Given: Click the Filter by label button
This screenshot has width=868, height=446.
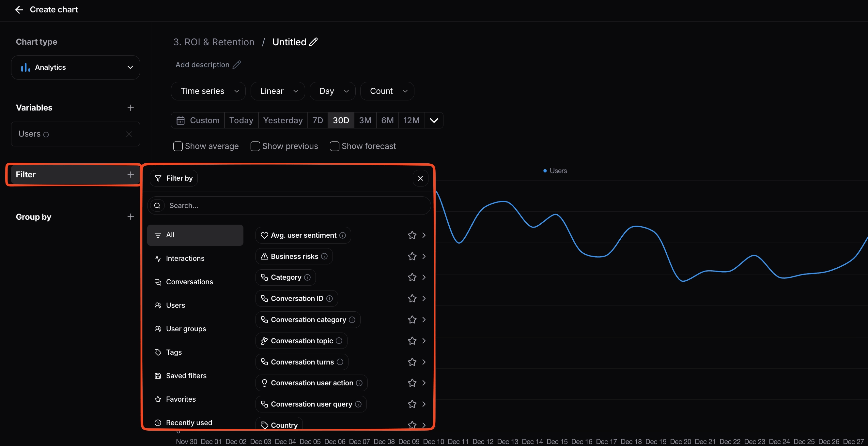Looking at the screenshot, I should tap(174, 178).
